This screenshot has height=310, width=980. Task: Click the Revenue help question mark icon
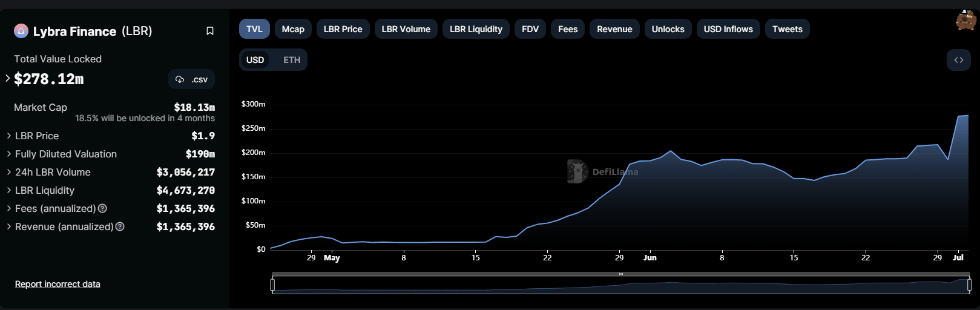(x=120, y=226)
